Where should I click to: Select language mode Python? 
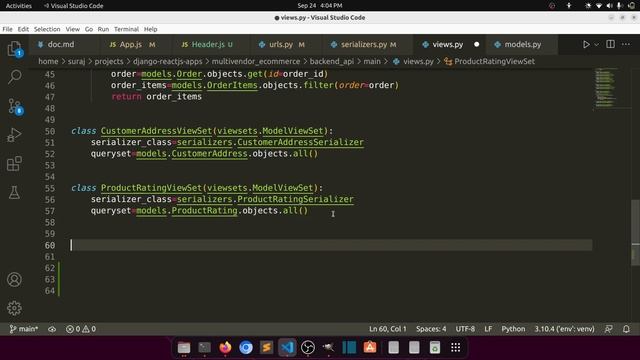tap(513, 329)
